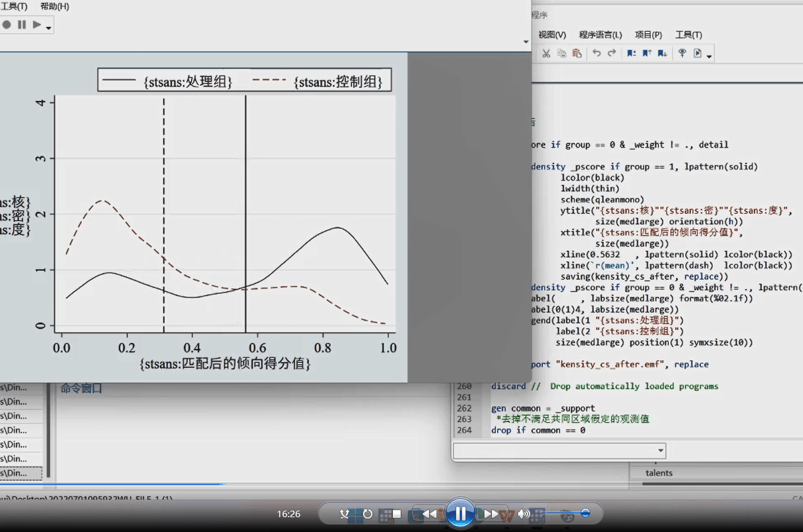Toggle a bookmark with the bookmark plus-minus icon
Viewport: 803px width, 532px height.
631,53
